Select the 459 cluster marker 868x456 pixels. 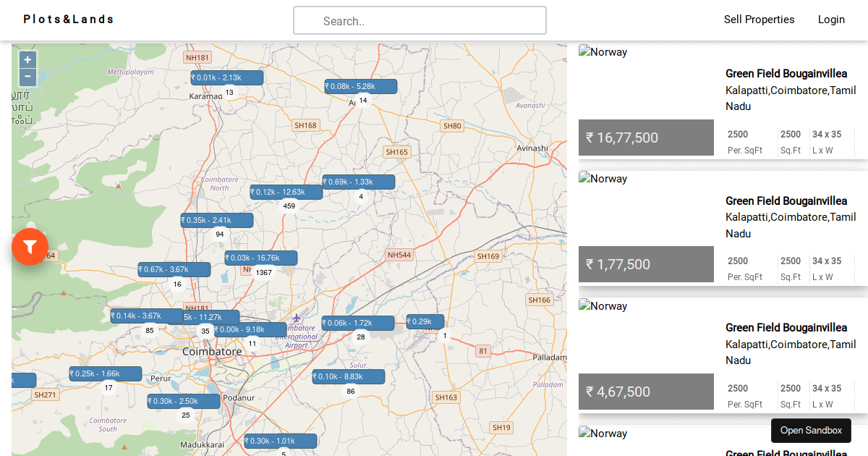click(289, 206)
